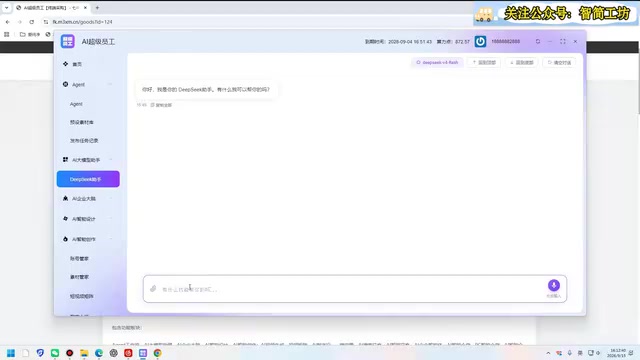The width and height of the screenshot is (640, 360).
Task: Expand the AI企业大脑 group chevron
Action: pyautogui.click(x=111, y=198)
